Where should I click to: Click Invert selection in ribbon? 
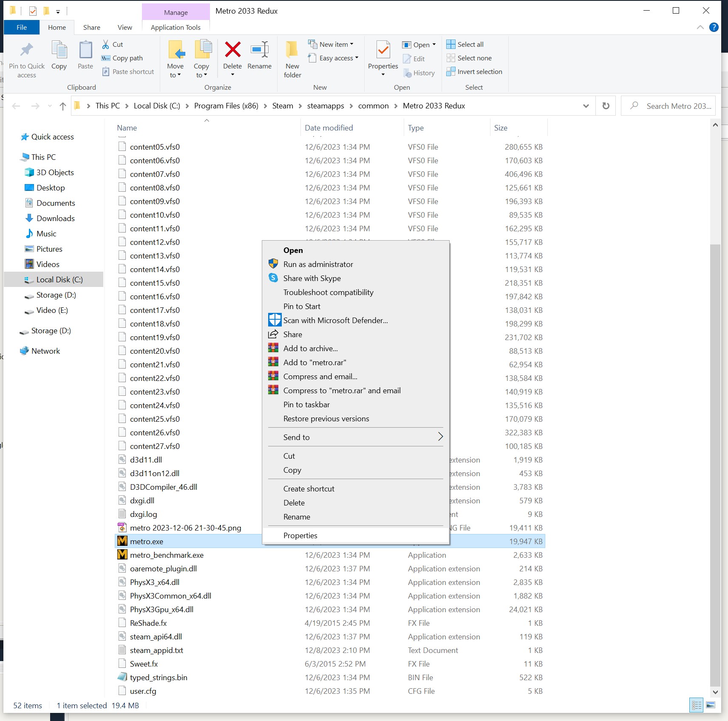click(474, 71)
